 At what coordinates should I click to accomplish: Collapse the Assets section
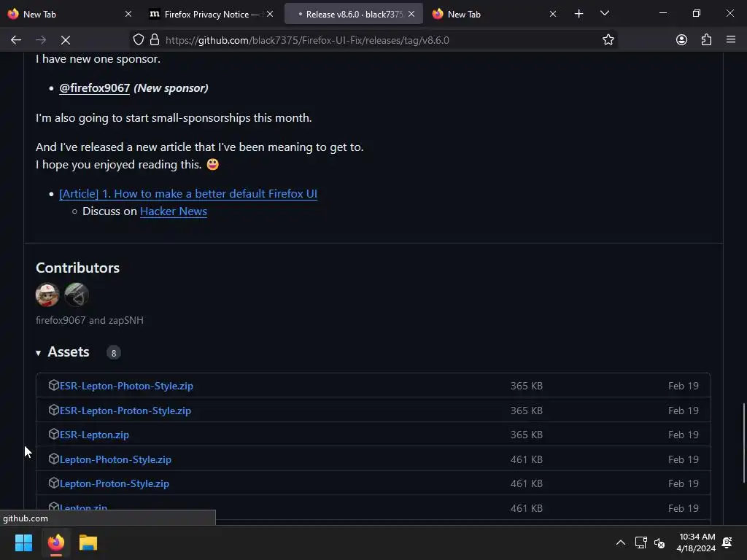pyautogui.click(x=63, y=352)
